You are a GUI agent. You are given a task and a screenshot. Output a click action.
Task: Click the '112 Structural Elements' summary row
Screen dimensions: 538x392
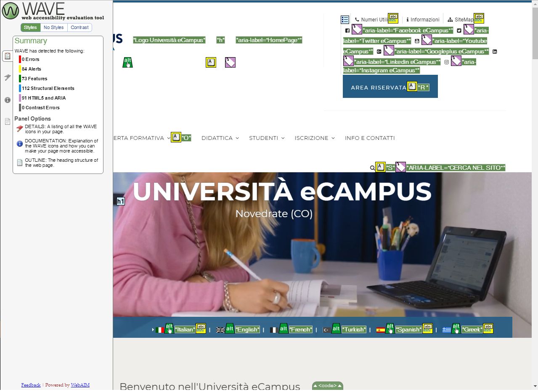pos(47,88)
